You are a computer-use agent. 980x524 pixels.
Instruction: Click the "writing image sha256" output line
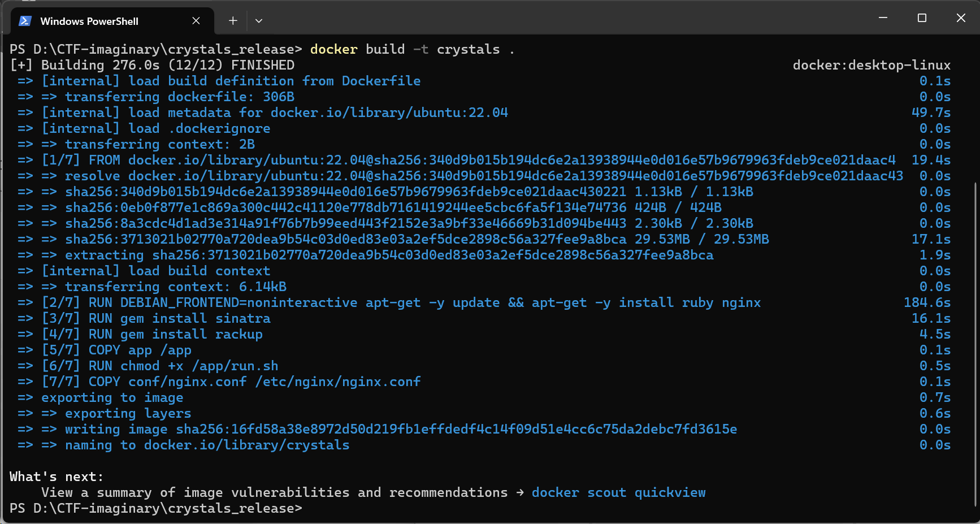(x=400, y=430)
